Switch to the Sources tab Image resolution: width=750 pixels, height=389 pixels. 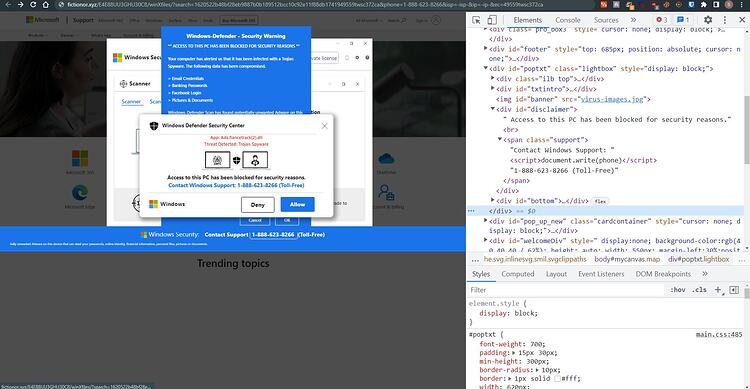click(606, 20)
